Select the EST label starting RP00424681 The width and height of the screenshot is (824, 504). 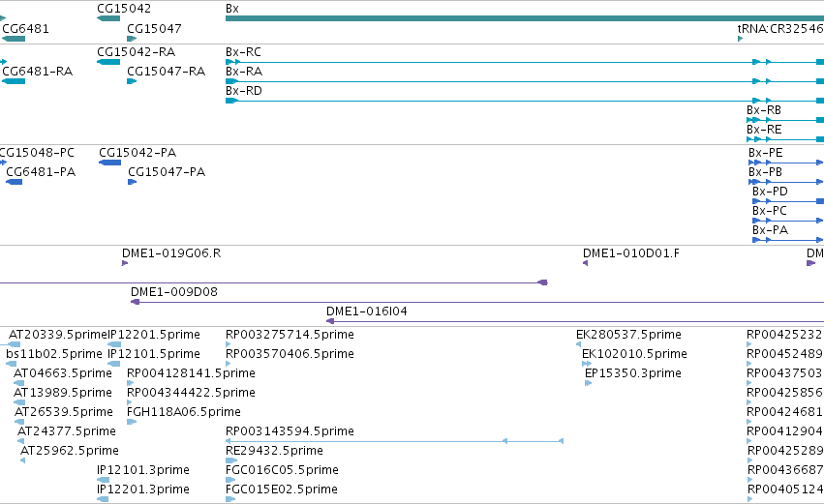[785, 413]
